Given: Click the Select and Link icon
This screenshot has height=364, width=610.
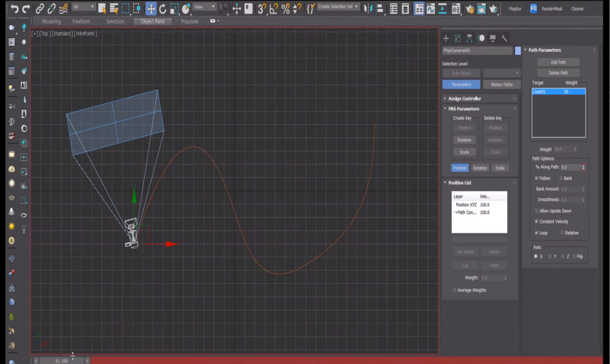Looking at the screenshot, I should 40,8.
